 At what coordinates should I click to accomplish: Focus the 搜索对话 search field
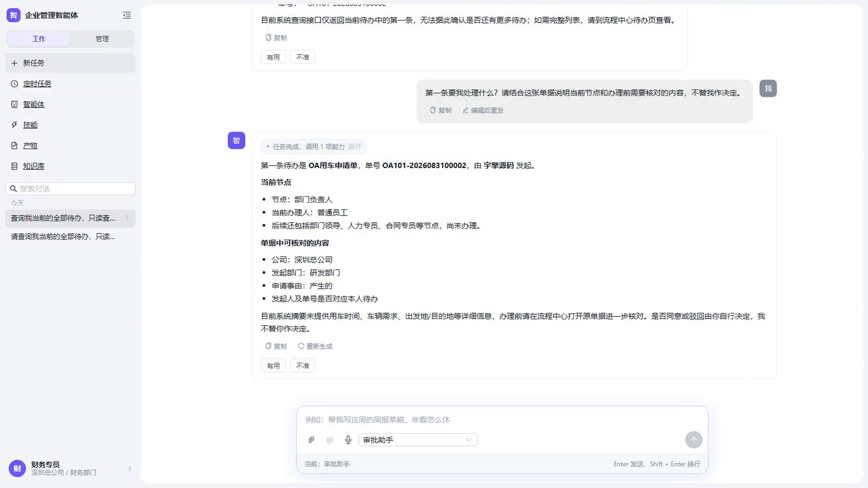point(71,188)
